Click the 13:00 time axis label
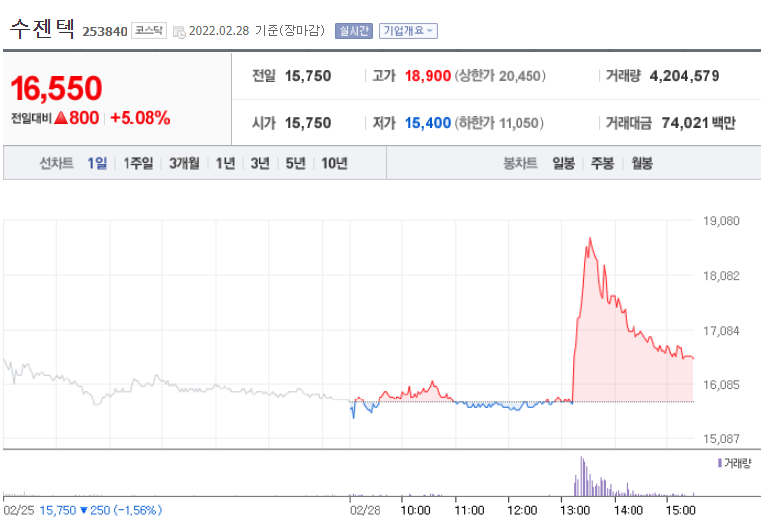Viewport: 761px width, 532px height. coord(575,511)
